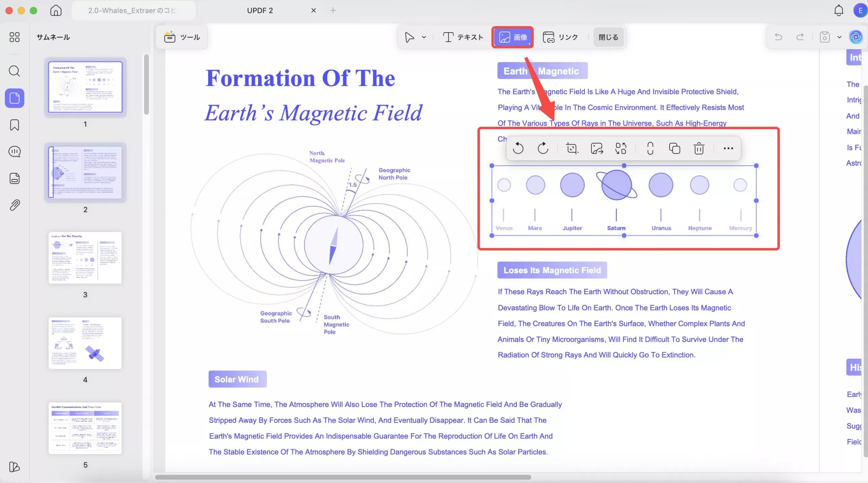Open the Home icon in title bar
Screen dimensions: 868x483
click(56, 11)
